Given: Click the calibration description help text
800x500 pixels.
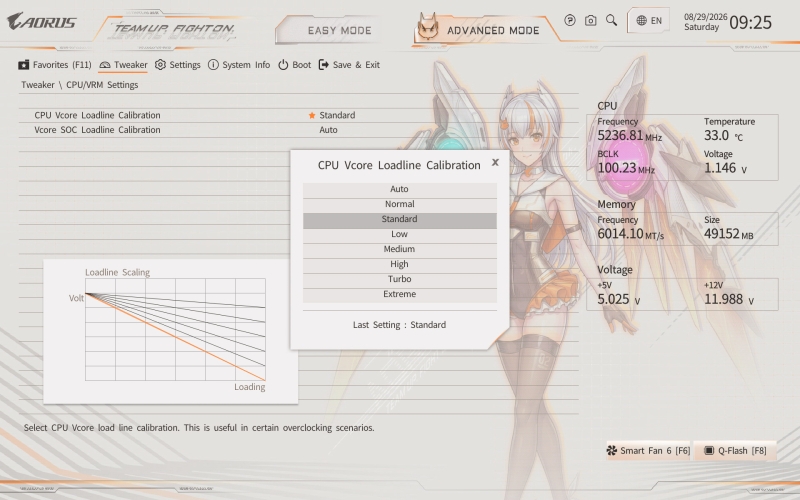Looking at the screenshot, I should pyautogui.click(x=199, y=428).
